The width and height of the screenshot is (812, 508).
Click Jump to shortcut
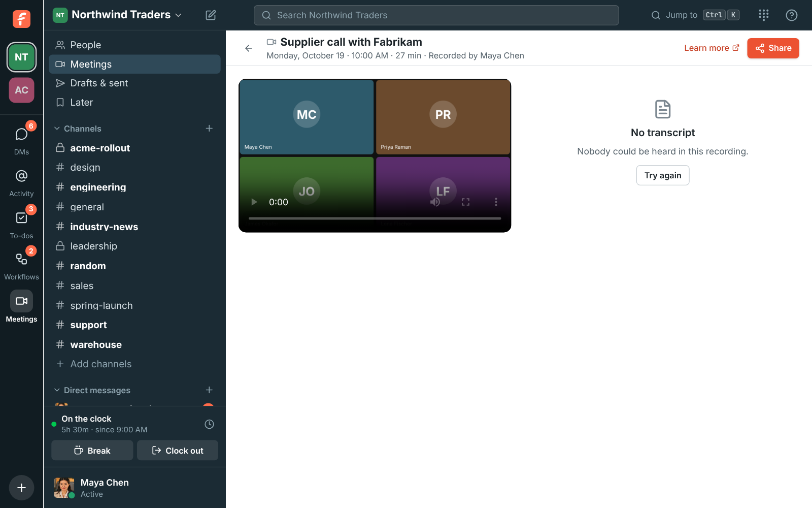pos(695,15)
